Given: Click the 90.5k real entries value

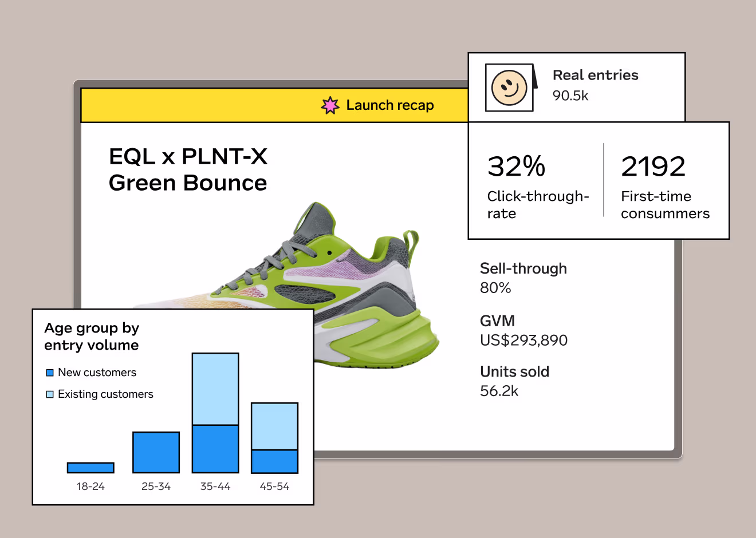Looking at the screenshot, I should point(570,96).
